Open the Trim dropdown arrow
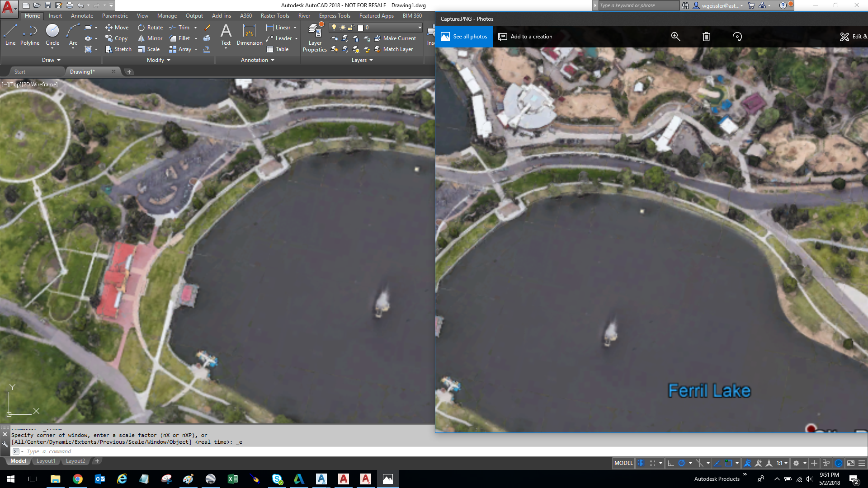 coord(196,28)
